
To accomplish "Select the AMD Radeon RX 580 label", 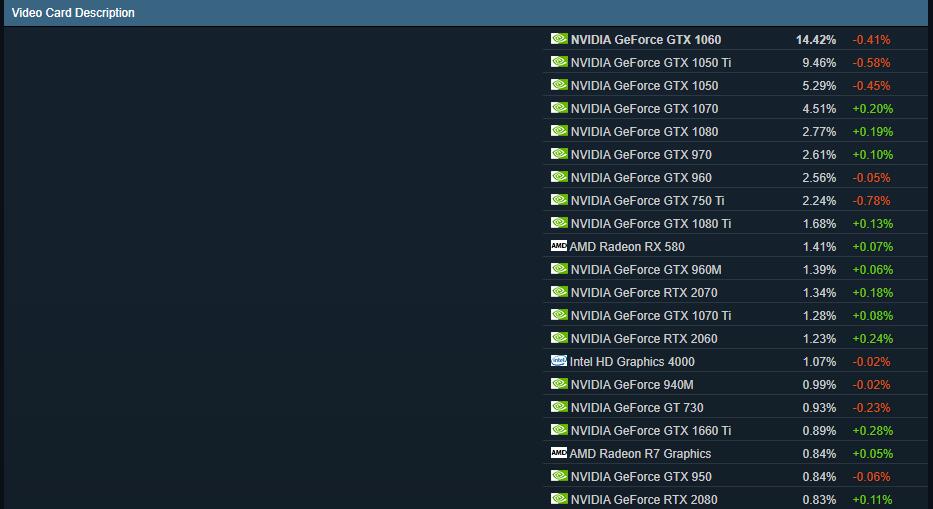I will [627, 246].
